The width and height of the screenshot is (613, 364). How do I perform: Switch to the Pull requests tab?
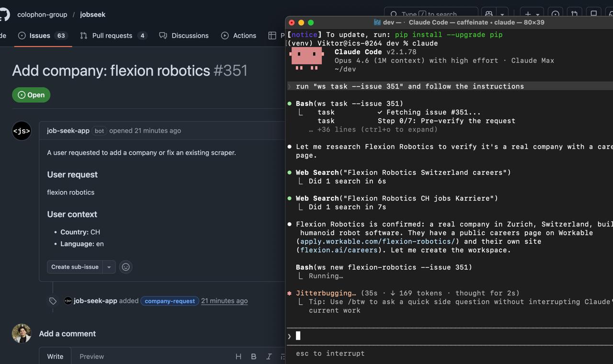pyautogui.click(x=113, y=35)
